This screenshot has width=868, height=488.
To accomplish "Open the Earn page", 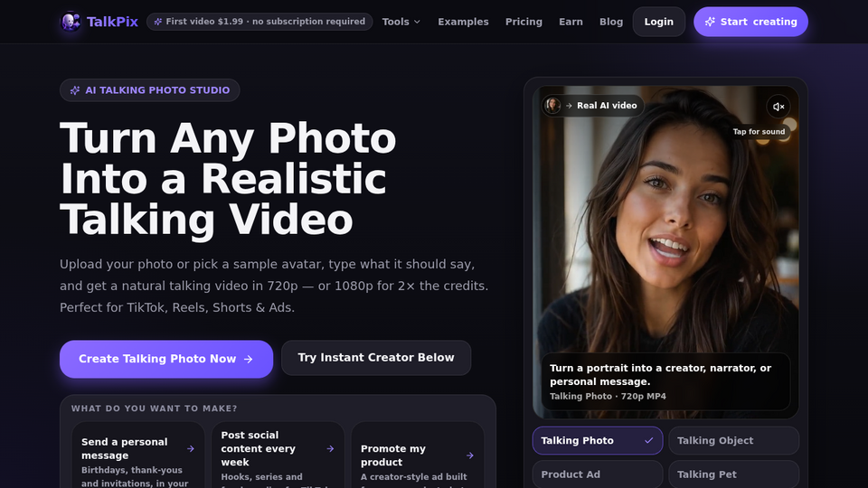I will pos(571,22).
